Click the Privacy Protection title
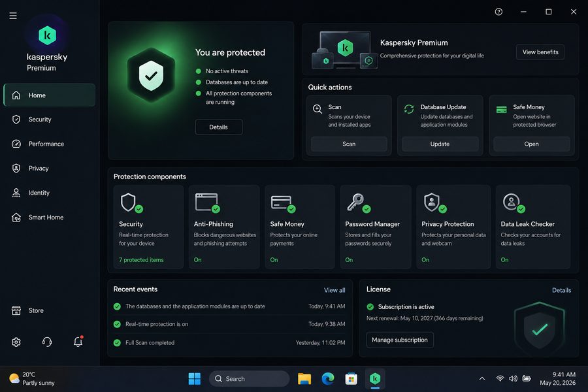Image resolution: width=588 pixels, height=392 pixels. tap(448, 224)
